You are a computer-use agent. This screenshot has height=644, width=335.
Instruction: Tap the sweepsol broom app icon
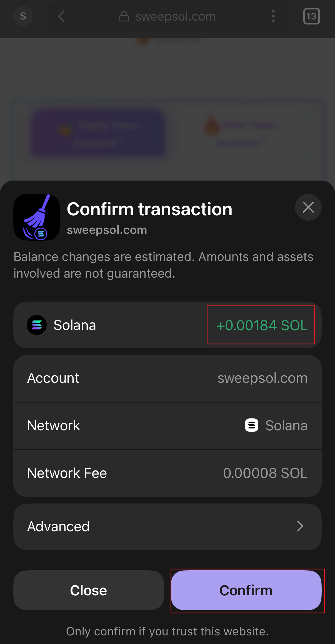pyautogui.click(x=37, y=217)
